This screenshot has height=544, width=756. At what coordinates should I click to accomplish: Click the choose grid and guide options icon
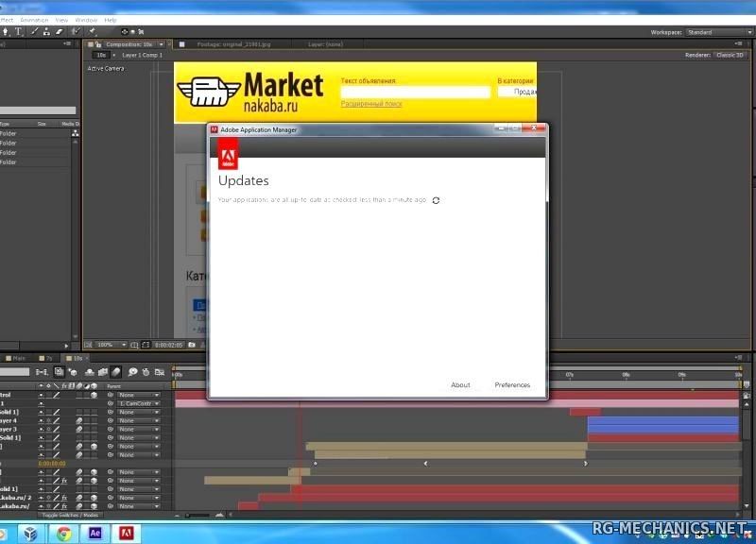[134, 345]
